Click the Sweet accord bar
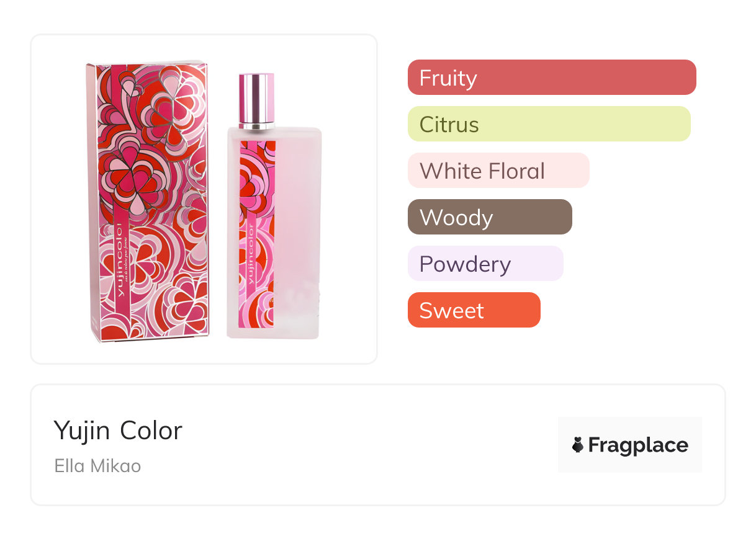The image size is (756, 536). click(x=474, y=310)
